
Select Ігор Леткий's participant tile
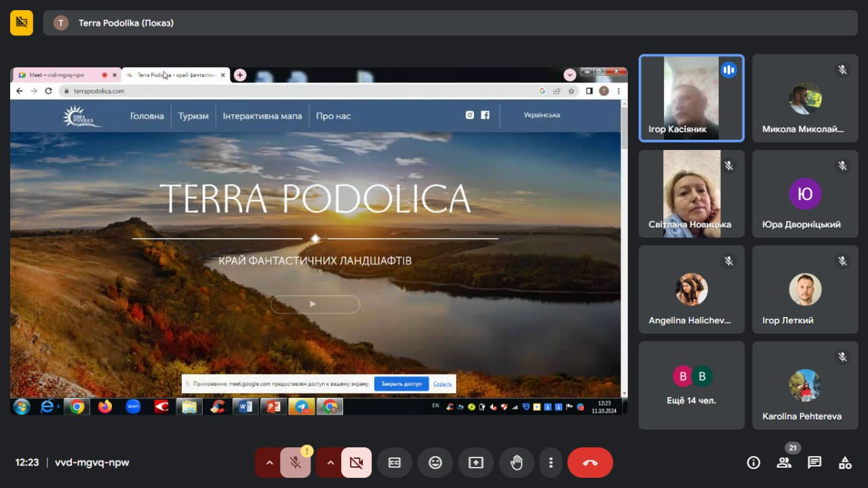tap(805, 289)
